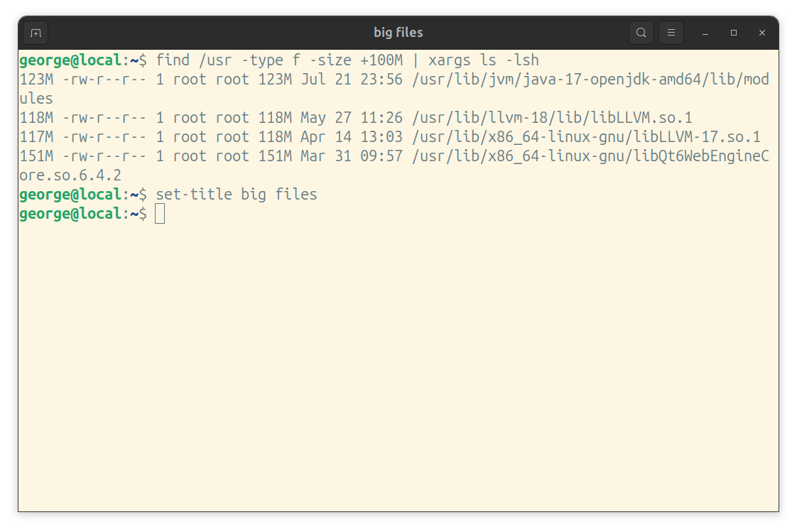Open a new terminal tab
Viewport: 797px width, 532px height.
[36, 32]
